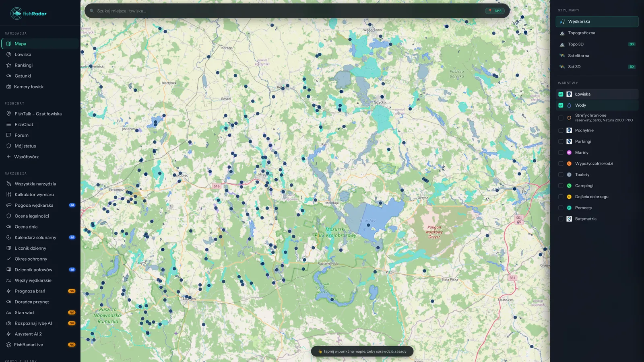Screen dimensions: 644x362
Task: Enable the Mariny layer checkbox
Action: pyautogui.click(x=561, y=152)
